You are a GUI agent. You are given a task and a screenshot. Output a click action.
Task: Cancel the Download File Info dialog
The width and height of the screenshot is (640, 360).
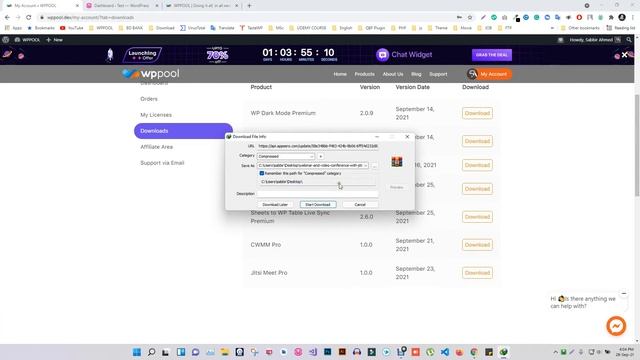tap(360, 204)
